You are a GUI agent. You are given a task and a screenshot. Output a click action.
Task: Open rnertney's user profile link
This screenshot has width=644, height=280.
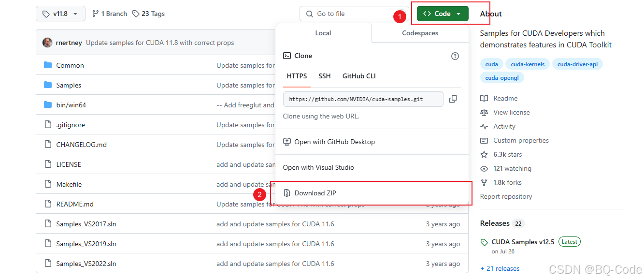[x=69, y=43]
